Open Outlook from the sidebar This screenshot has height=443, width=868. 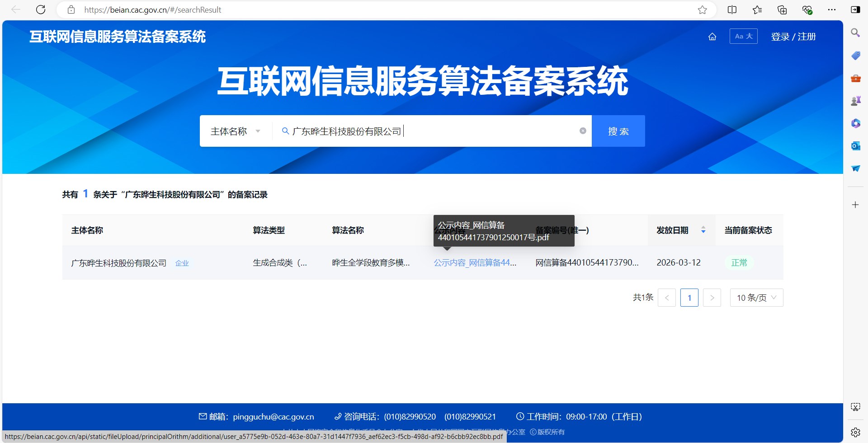tap(855, 146)
